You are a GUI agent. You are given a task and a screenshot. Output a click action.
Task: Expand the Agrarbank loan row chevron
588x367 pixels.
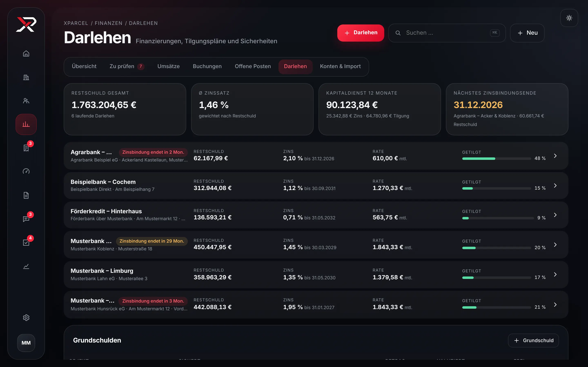(x=555, y=156)
